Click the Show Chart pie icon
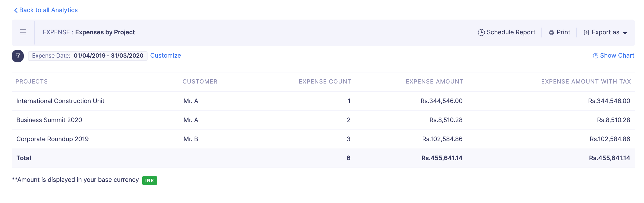The width and height of the screenshot is (644, 203). tap(595, 56)
